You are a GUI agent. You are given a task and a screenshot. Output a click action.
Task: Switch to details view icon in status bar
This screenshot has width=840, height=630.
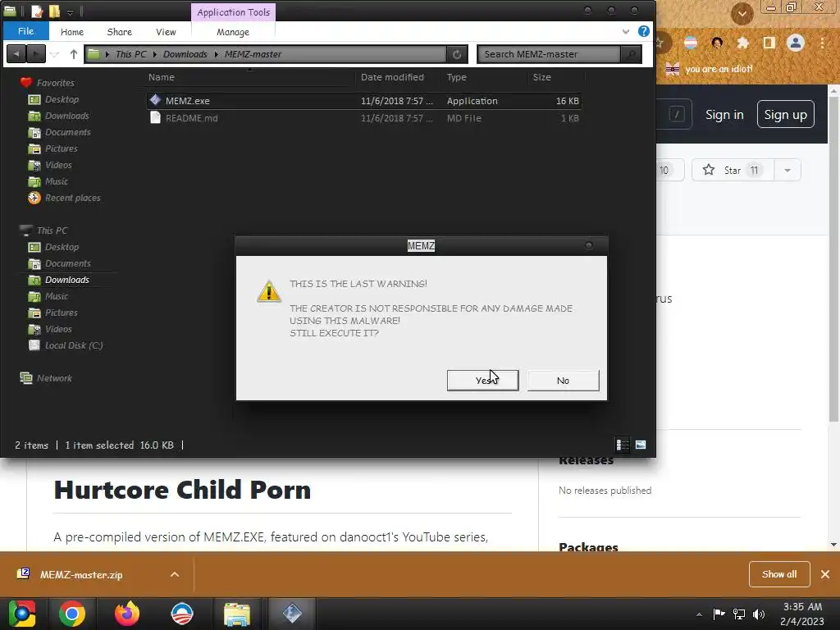[622, 445]
